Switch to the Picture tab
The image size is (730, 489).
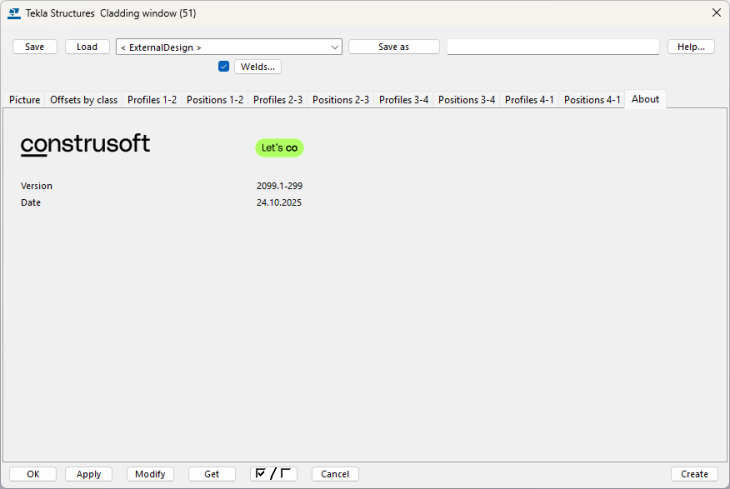tap(25, 100)
